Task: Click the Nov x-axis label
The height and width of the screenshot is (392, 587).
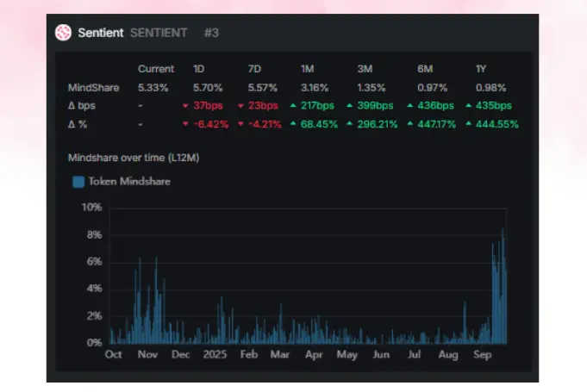Action: (x=147, y=354)
